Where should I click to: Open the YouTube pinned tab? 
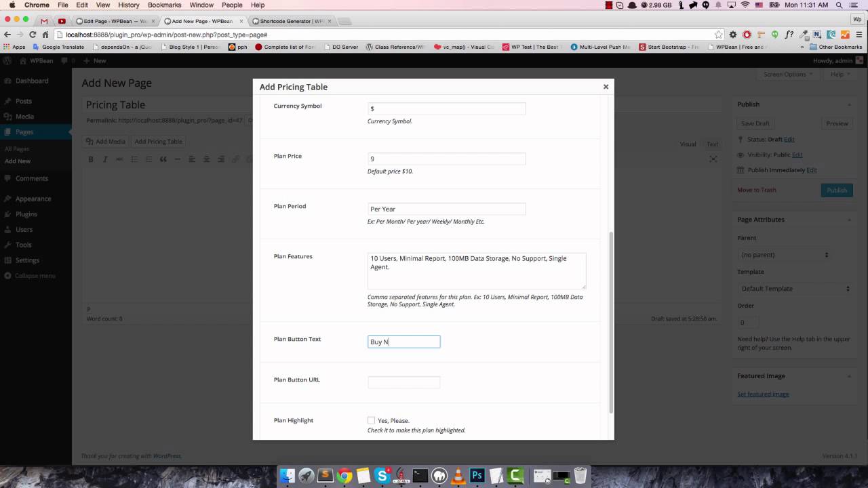pos(62,21)
